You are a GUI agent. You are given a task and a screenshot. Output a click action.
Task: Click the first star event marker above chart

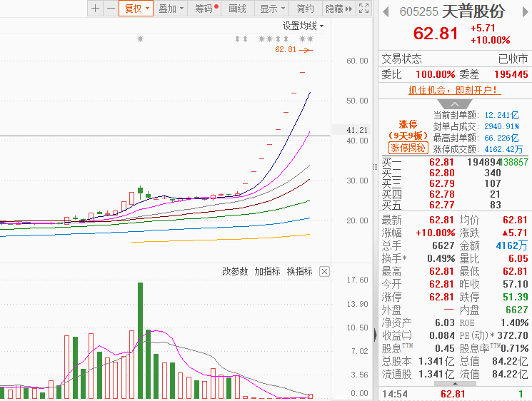pyautogui.click(x=140, y=39)
